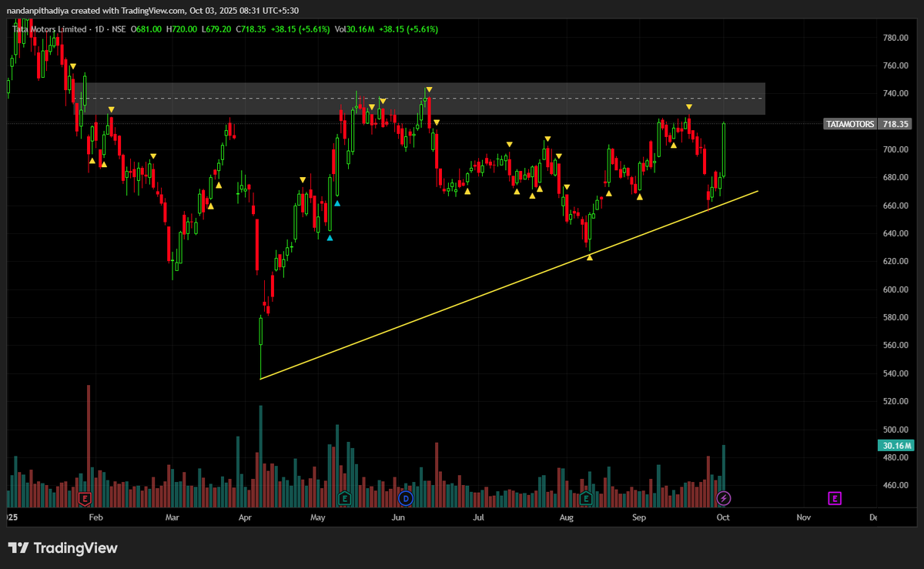Image resolution: width=924 pixels, height=569 pixels.
Task: Click the high value H720.00
Action: pyautogui.click(x=182, y=29)
